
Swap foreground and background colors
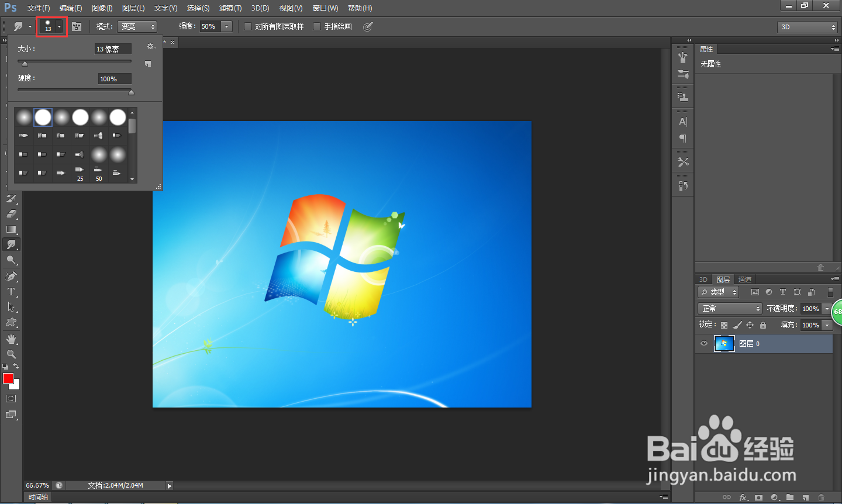coord(16,367)
